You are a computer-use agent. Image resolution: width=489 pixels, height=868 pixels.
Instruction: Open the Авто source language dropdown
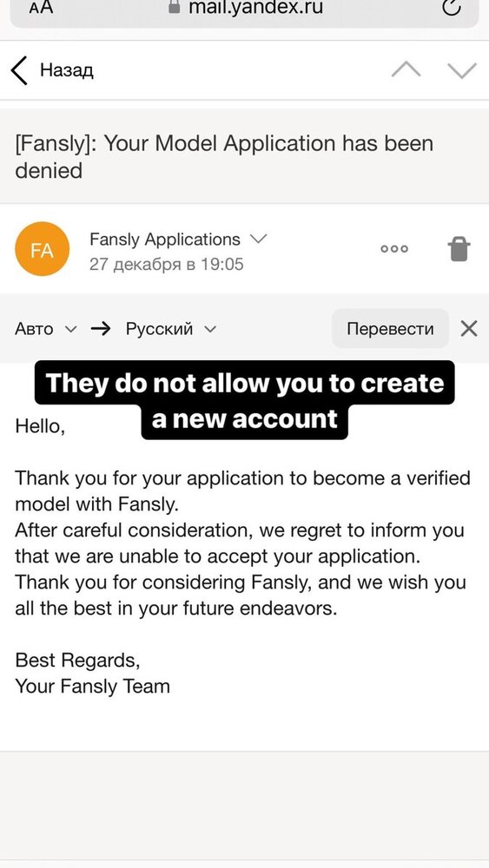click(x=45, y=329)
